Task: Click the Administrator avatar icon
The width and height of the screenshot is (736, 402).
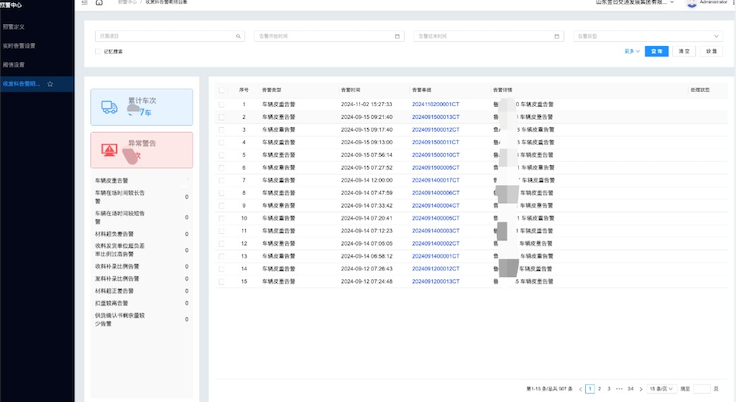Action: coord(691,3)
